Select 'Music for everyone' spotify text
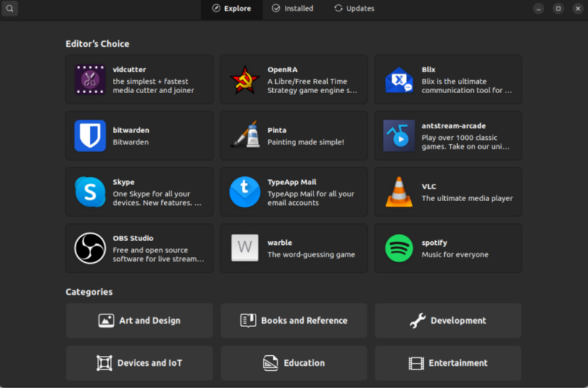588x388 pixels. click(455, 255)
